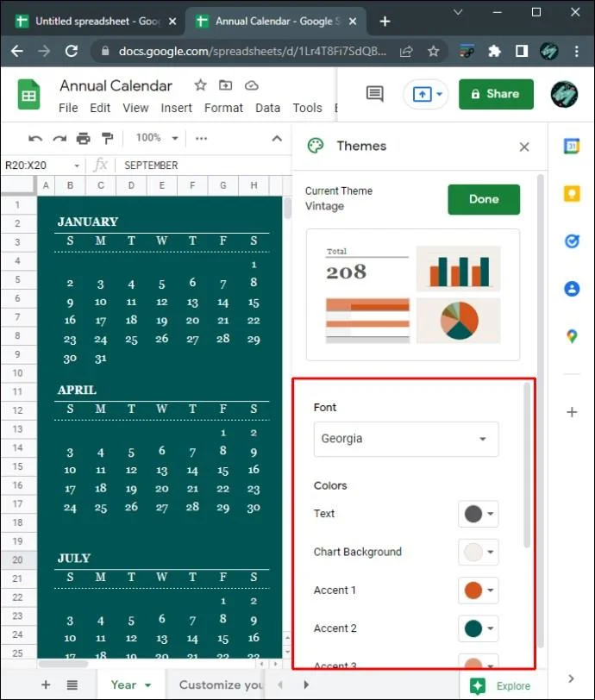
Task: Redo action using toolbar arrow
Action: point(60,139)
